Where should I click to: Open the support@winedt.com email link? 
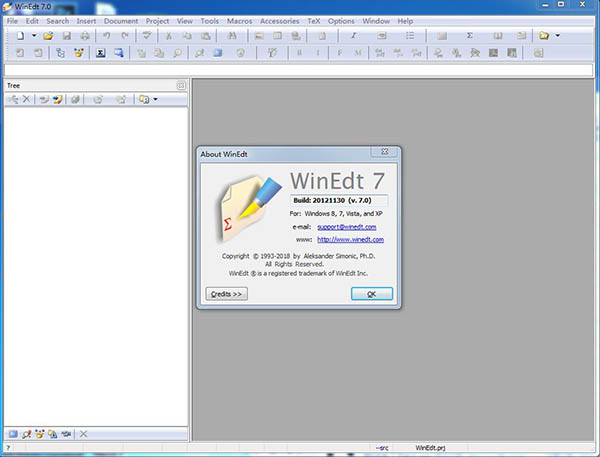347,227
